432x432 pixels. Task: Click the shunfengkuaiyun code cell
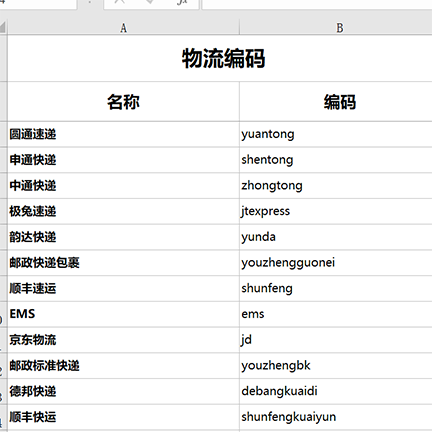tap(336, 417)
